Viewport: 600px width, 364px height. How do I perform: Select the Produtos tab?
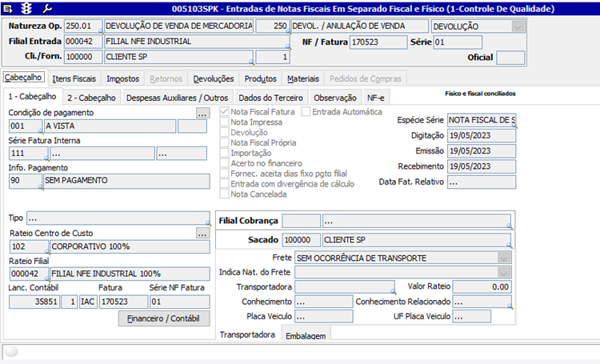(x=261, y=79)
